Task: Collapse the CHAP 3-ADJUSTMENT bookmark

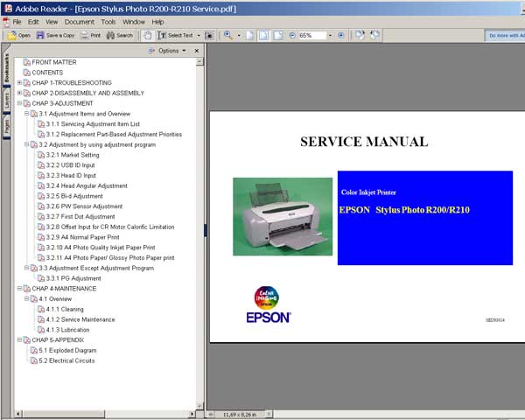Action: 19,103
